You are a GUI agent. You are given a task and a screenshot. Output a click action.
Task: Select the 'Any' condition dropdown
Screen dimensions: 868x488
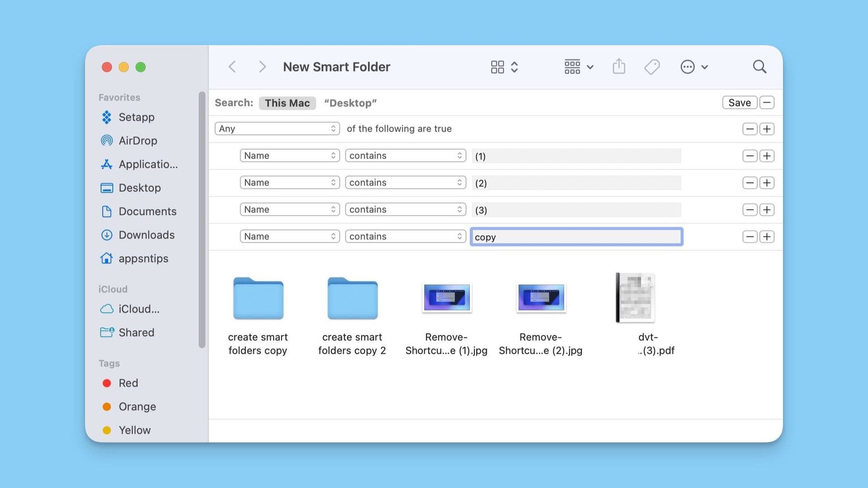(x=277, y=128)
